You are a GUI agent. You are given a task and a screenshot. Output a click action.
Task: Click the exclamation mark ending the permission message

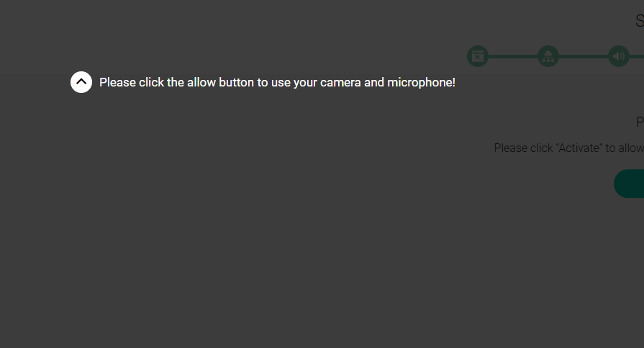pos(454,82)
